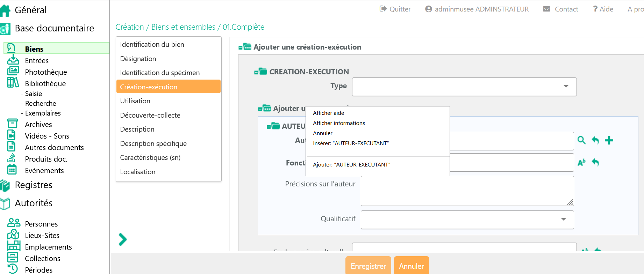This screenshot has width=644, height=274.
Task: Open the Recherche sub-item under Bibliothèque
Action: [x=41, y=103]
